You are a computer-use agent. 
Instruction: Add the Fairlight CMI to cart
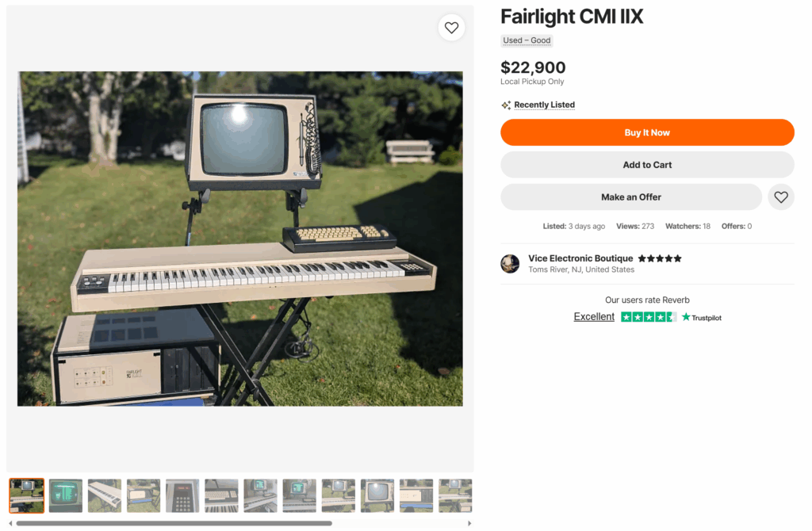[647, 165]
